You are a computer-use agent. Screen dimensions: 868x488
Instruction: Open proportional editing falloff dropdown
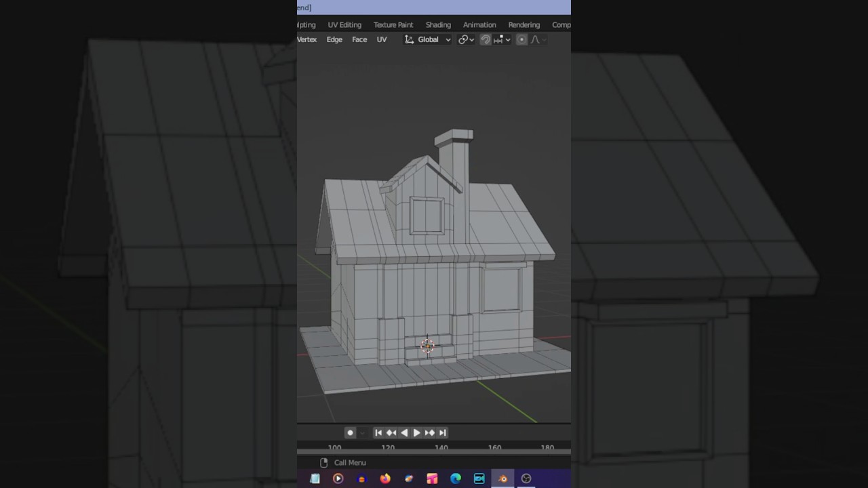[x=538, y=39]
